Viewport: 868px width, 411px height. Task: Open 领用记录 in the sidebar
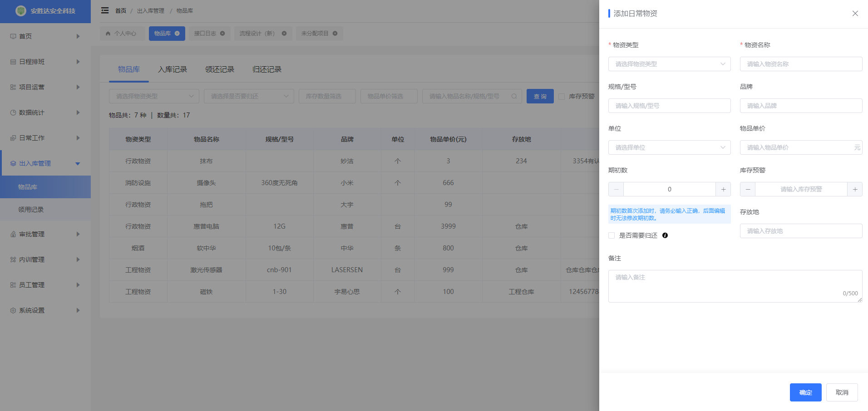pyautogui.click(x=31, y=210)
